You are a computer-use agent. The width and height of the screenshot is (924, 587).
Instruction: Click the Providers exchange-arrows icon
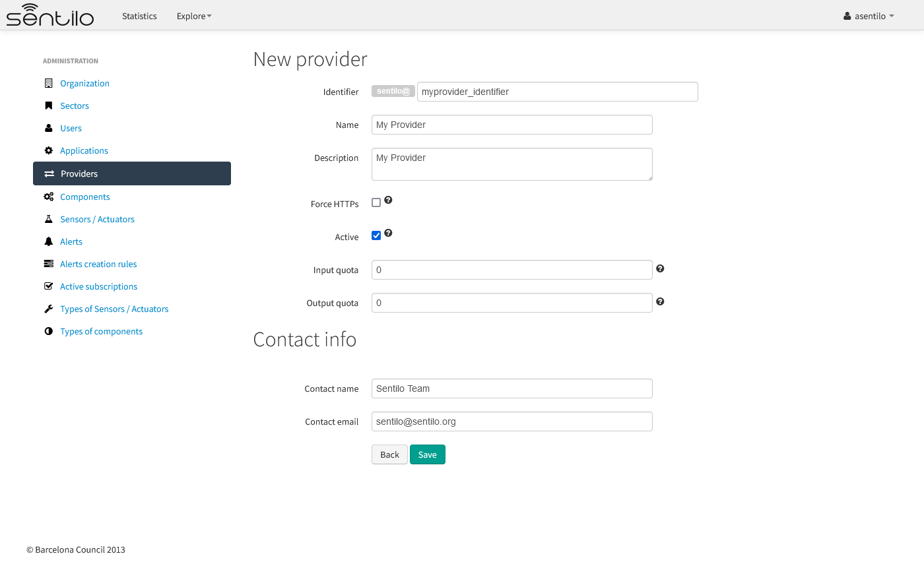click(x=49, y=173)
